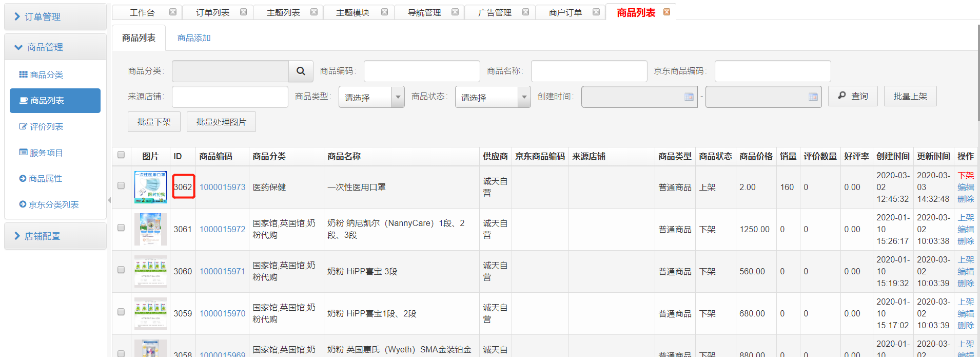The width and height of the screenshot is (980, 357).
Task: Collapse the sidebar with the small arrow handle
Action: 109,200
